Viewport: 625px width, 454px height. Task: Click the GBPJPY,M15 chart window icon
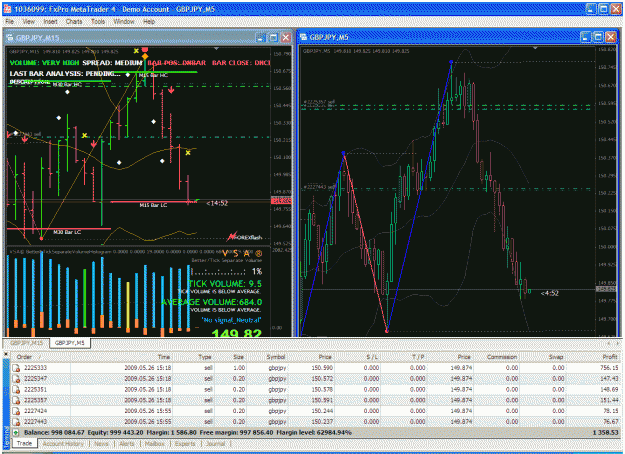(x=10, y=38)
